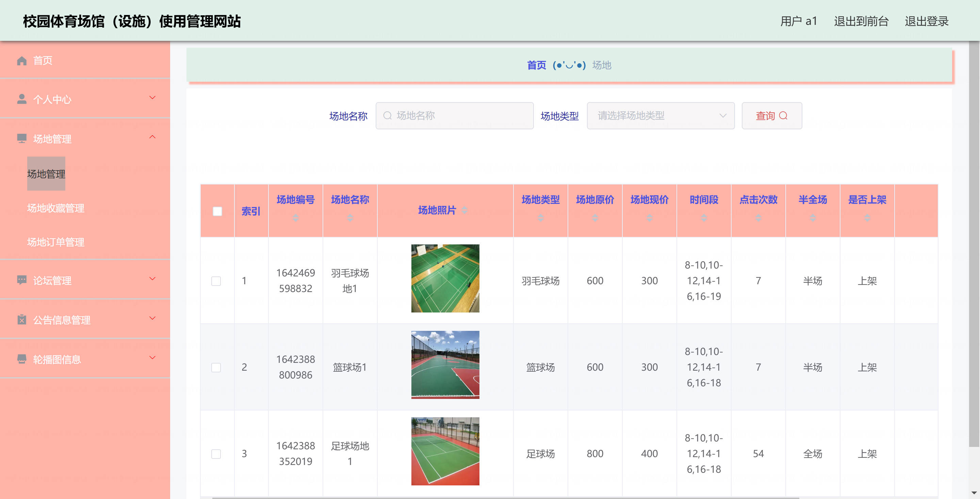Image resolution: width=980 pixels, height=499 pixels.
Task: Sort by the 半全场 column arrows
Action: [x=813, y=218]
